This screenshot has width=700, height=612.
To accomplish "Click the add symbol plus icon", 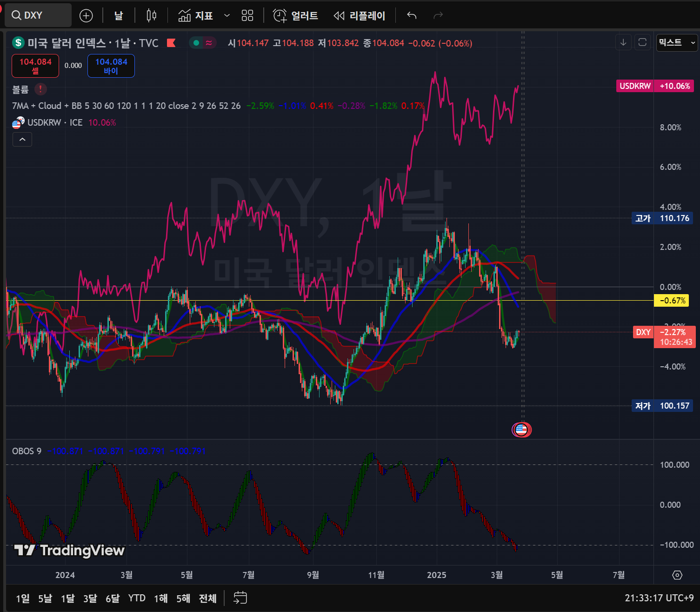I will click(x=86, y=16).
